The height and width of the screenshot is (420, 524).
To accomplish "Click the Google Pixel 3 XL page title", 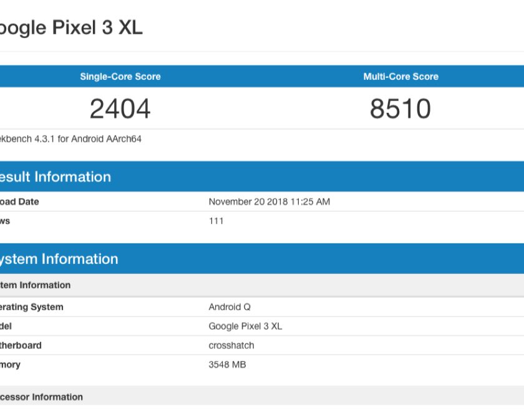I will click(x=70, y=28).
